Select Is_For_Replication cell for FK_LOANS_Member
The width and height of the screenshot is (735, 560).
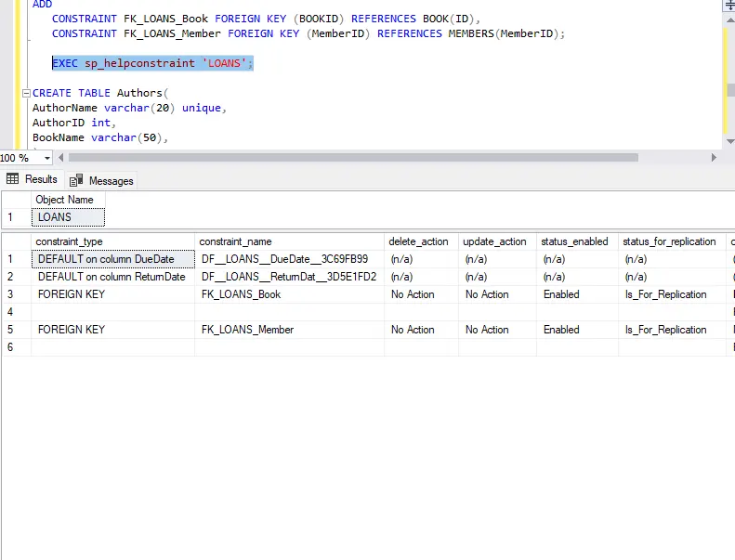click(672, 330)
